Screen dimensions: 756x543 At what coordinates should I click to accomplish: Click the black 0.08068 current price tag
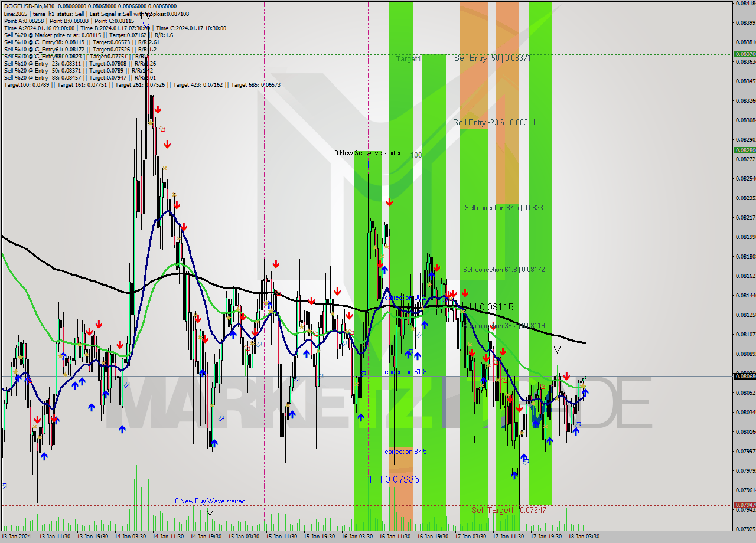(x=744, y=376)
